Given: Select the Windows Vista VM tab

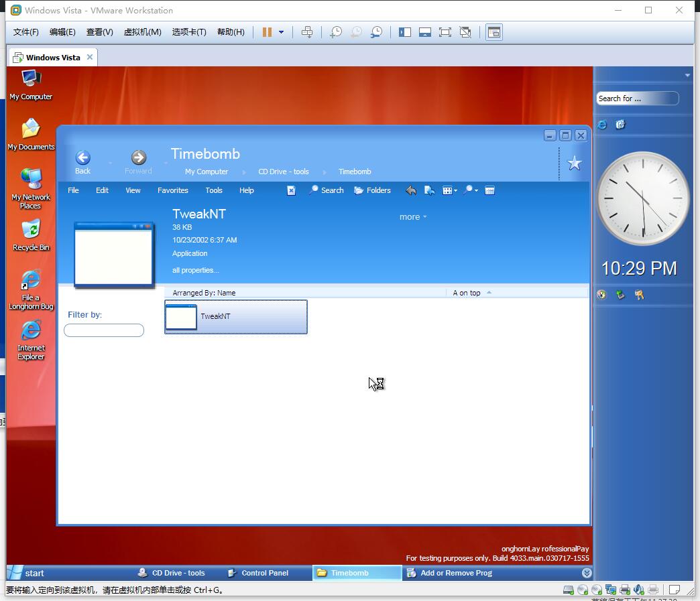Looking at the screenshot, I should click(53, 58).
